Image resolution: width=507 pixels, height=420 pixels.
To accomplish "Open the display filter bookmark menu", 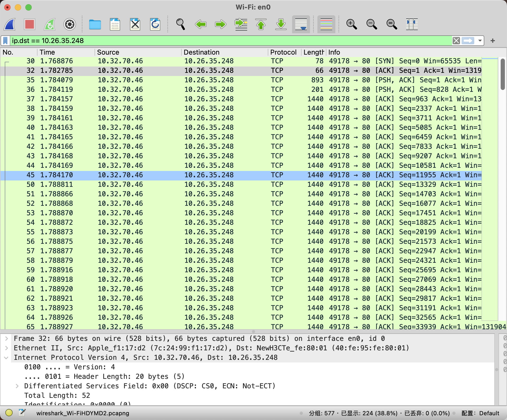I will pyautogui.click(x=5, y=41).
